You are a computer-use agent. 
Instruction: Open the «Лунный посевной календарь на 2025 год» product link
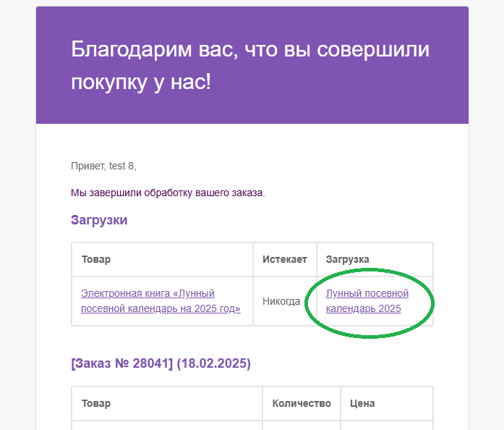click(161, 301)
